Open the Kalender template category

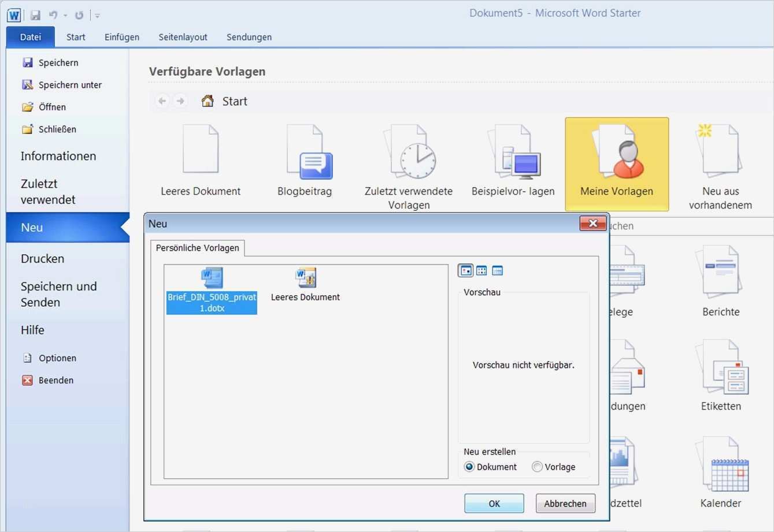721,473
